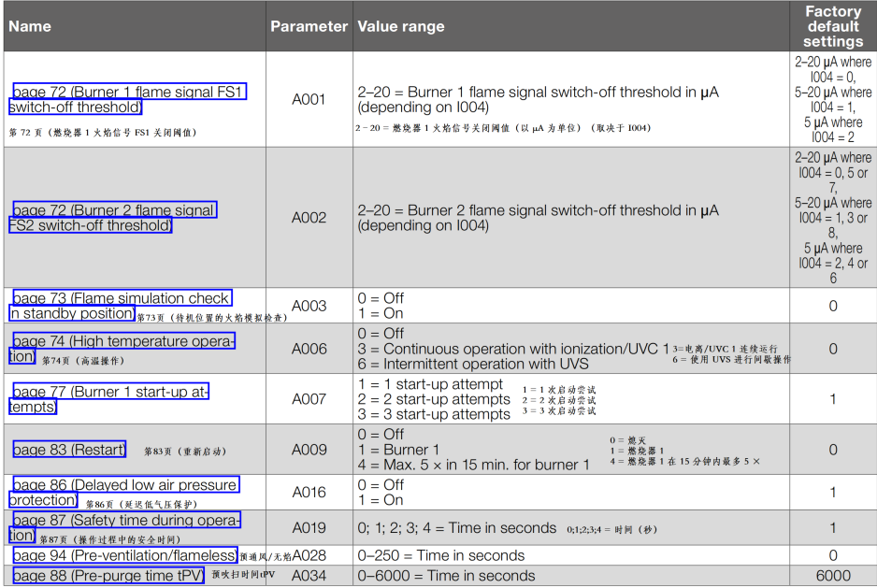The image size is (877, 588).
Task: Click the Factory default settings header
Action: click(832, 26)
